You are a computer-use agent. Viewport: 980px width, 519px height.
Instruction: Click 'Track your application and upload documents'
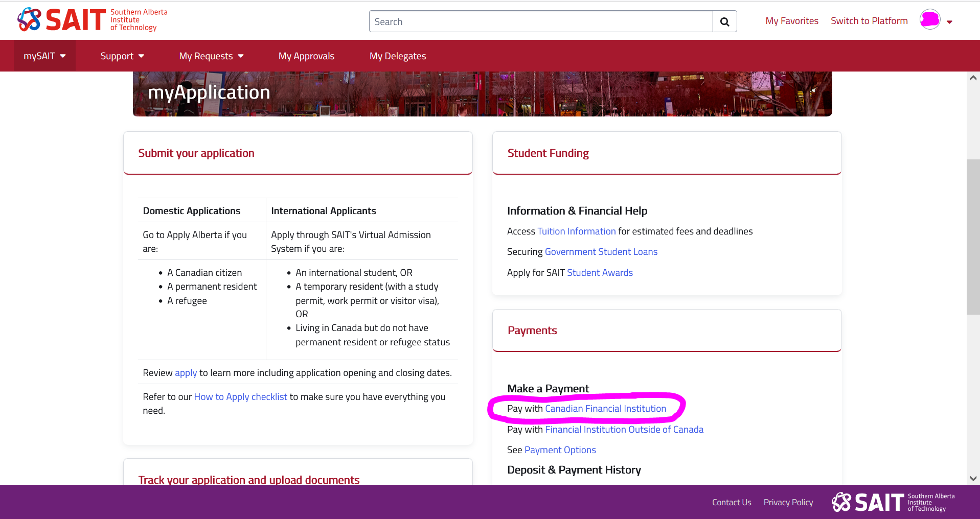coord(249,480)
